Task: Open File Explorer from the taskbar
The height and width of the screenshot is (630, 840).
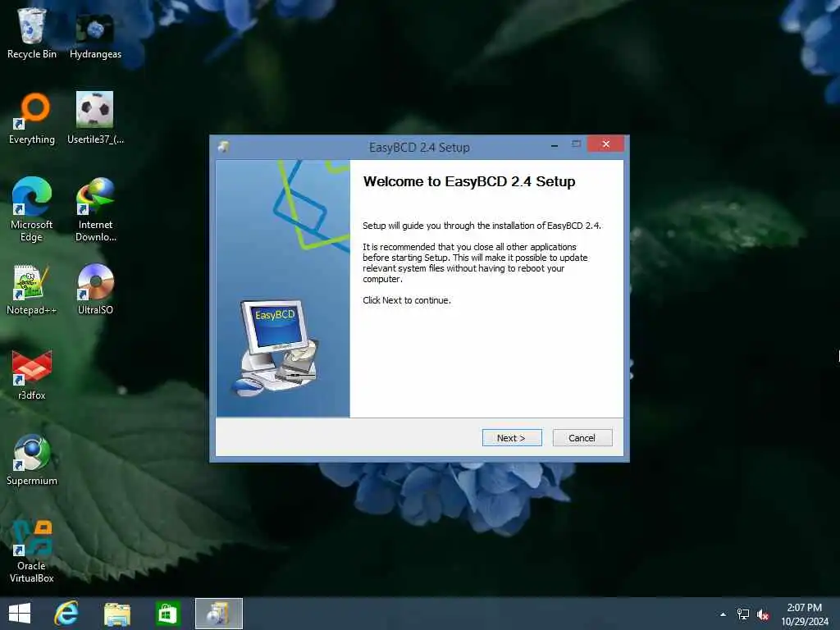Action: 116,614
